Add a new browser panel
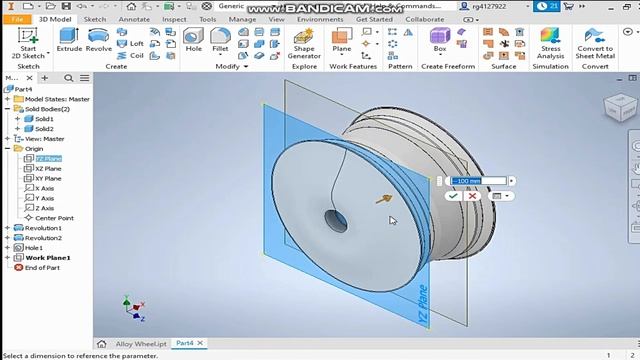The height and width of the screenshot is (360, 640). coord(44,78)
